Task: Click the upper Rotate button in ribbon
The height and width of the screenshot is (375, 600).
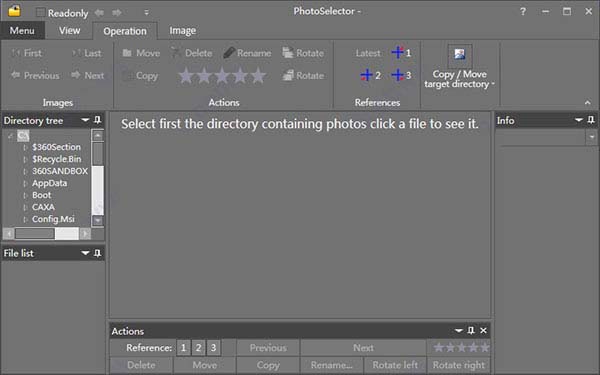Action: (x=303, y=53)
